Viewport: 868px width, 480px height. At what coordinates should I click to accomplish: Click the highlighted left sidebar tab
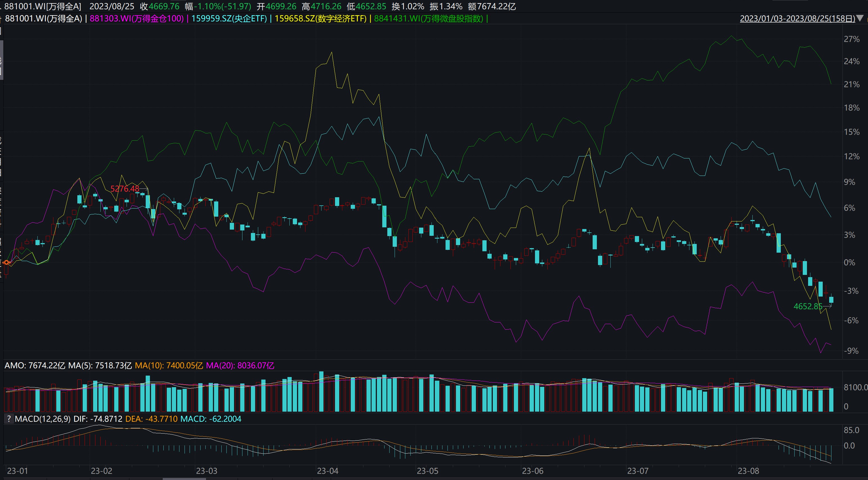point(1,60)
